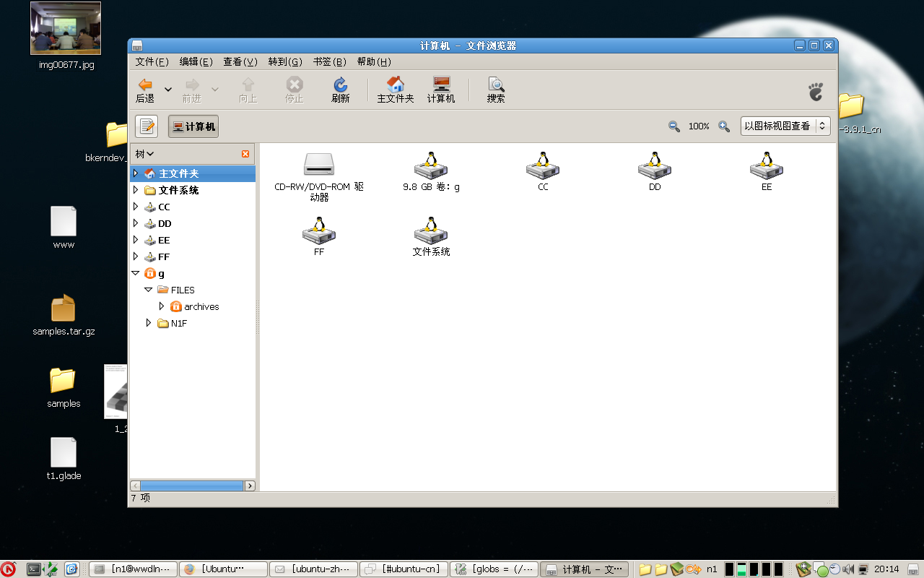Select www file on the desktop
The height and width of the screenshot is (578, 924).
click(64, 221)
